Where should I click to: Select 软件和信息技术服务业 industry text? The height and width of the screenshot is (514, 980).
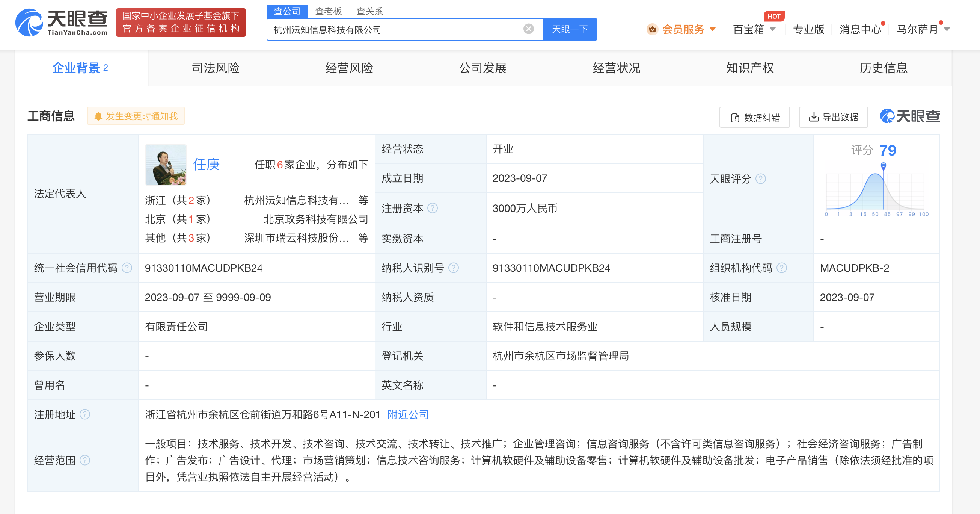[545, 327]
